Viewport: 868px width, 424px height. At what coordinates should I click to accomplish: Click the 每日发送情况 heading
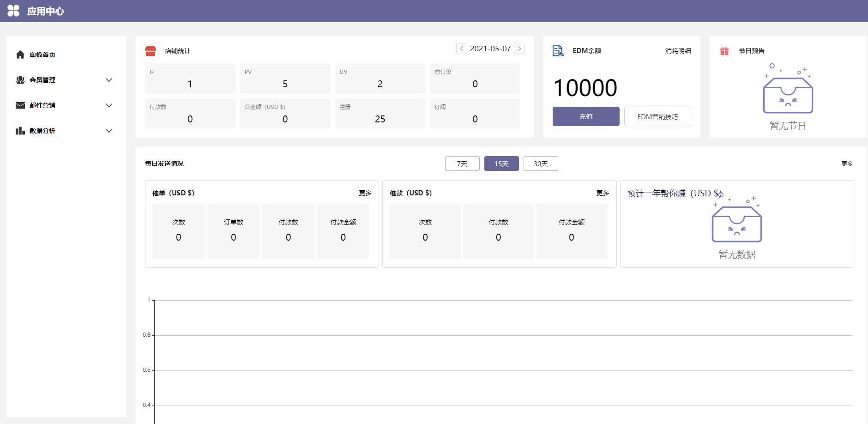coord(164,164)
